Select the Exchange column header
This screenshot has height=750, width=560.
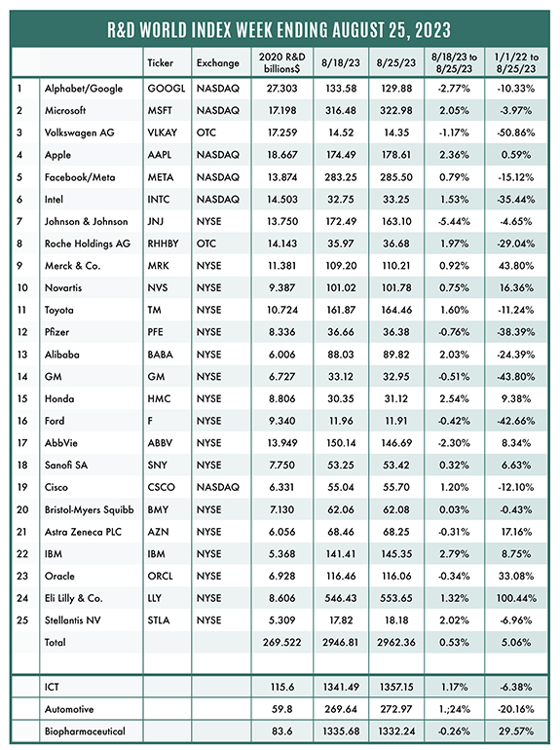[217, 62]
